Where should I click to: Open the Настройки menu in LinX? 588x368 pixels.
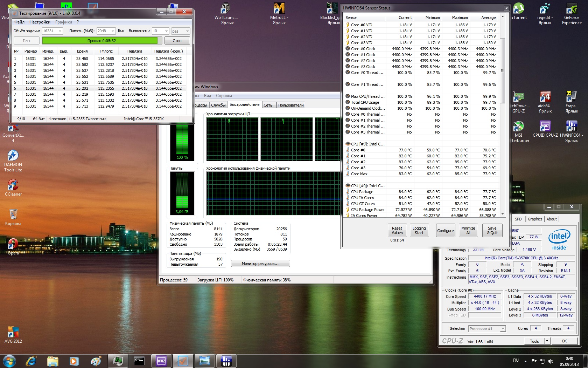pyautogui.click(x=40, y=22)
